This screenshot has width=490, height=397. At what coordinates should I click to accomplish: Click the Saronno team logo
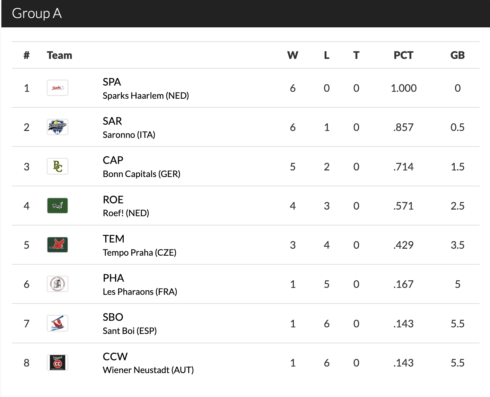pos(57,127)
